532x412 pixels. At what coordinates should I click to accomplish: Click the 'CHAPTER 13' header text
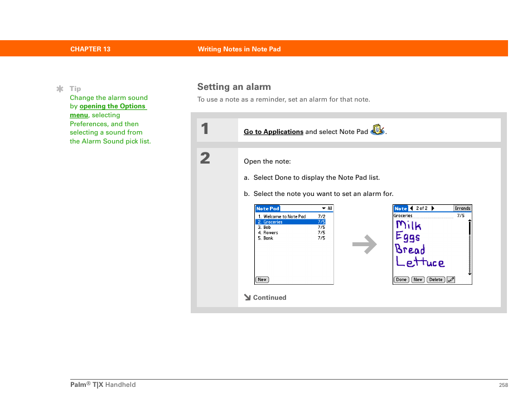coord(90,49)
